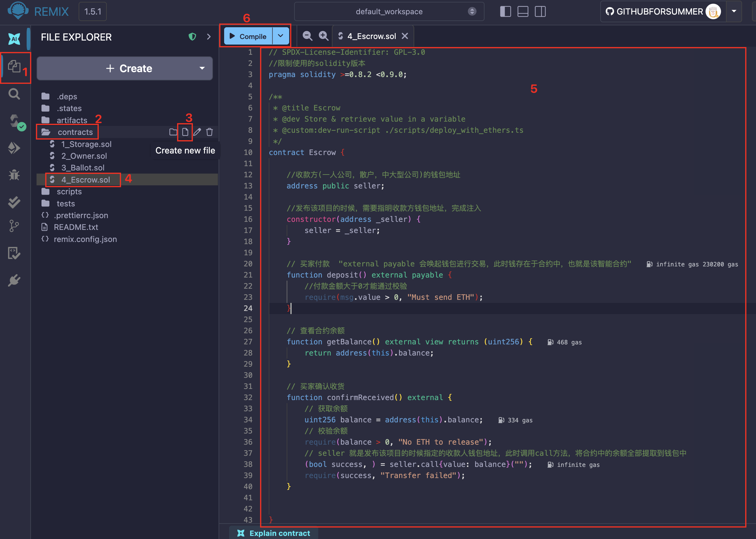756x539 pixels.
Task: Open the default_workspace selector
Action: (389, 12)
